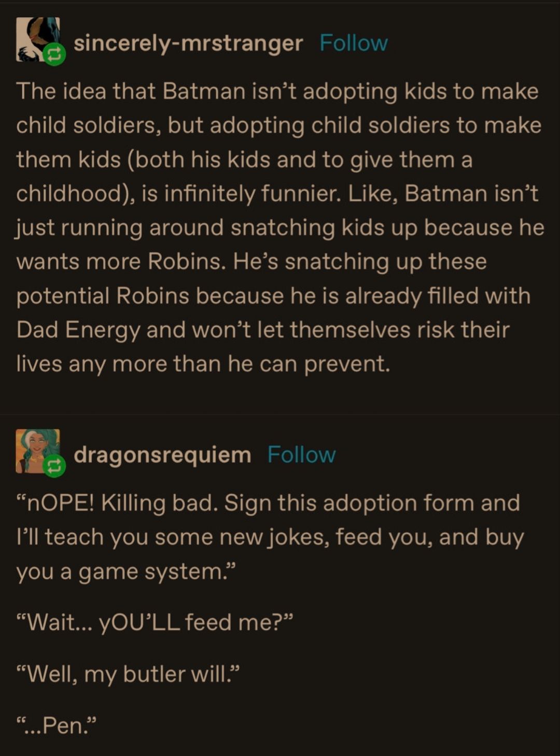Open sincerely-mrstranger's profile avatar
Viewport: 560px width, 756px height.
point(35,37)
